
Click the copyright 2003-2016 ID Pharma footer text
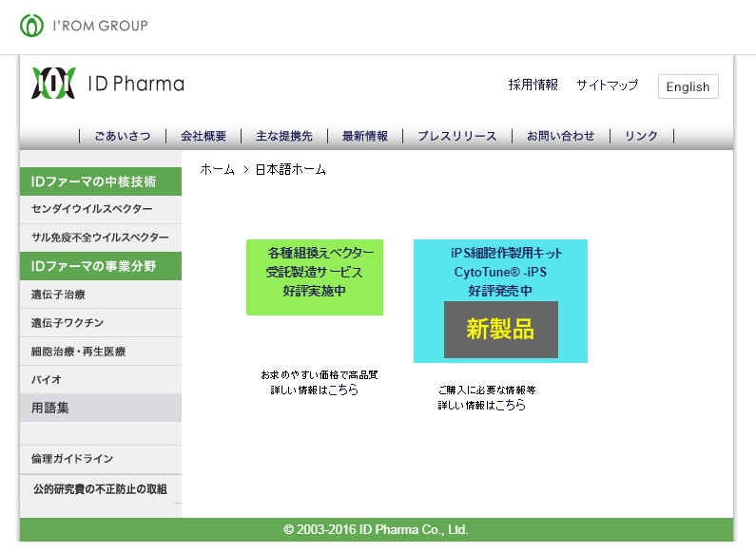pos(376,530)
